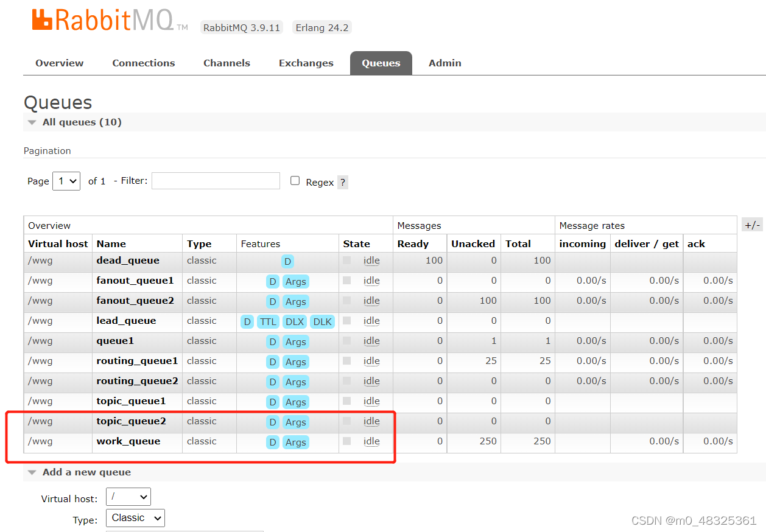Screen dimensions: 766x532
Task: Open the queue1 queue
Action: [x=115, y=341]
